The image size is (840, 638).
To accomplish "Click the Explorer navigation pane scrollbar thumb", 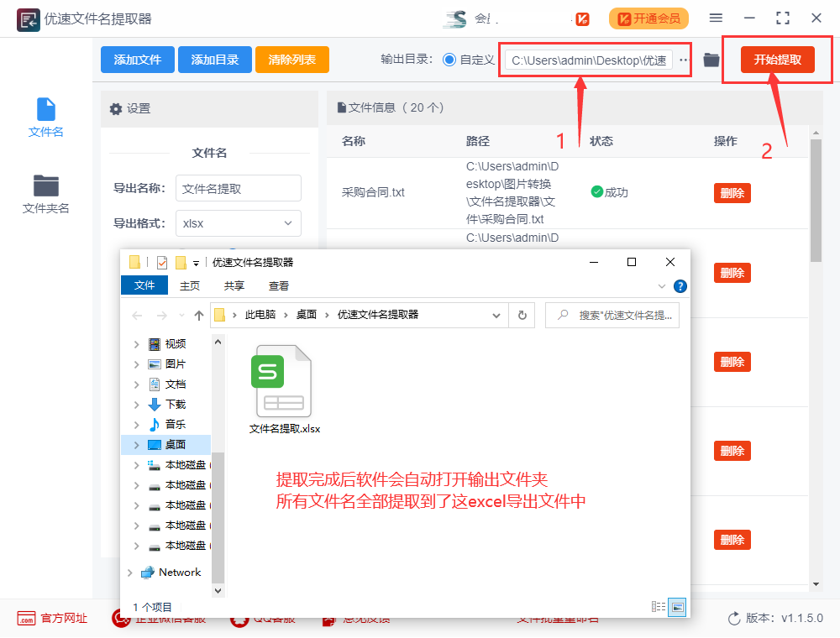I will pos(218,516).
